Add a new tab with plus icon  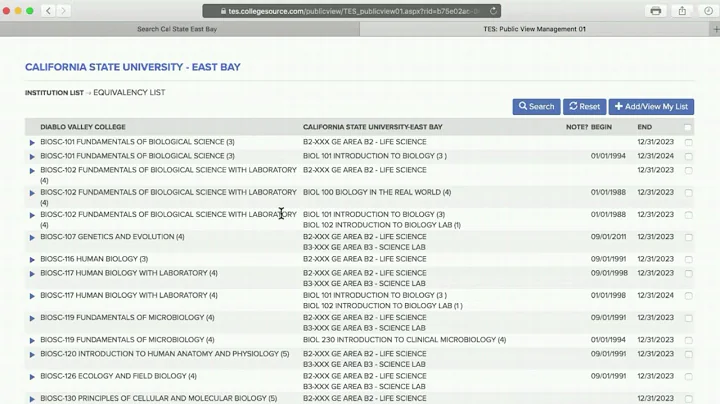[716, 29]
